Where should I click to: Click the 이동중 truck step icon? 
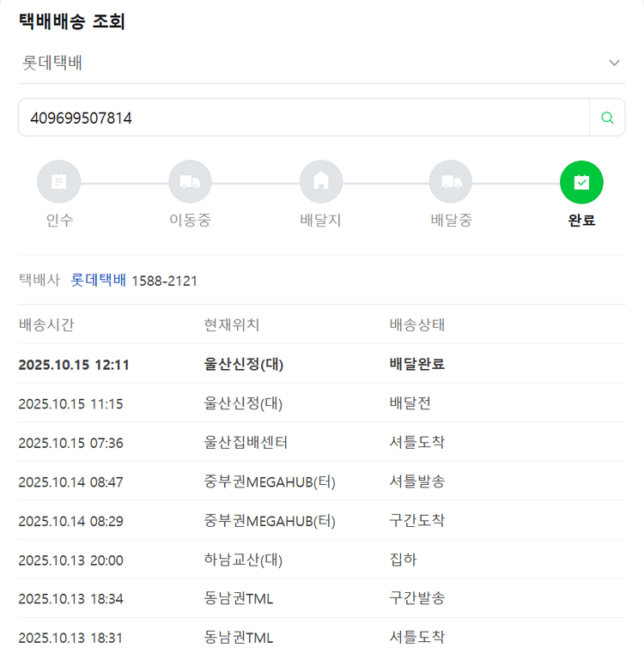(190, 181)
